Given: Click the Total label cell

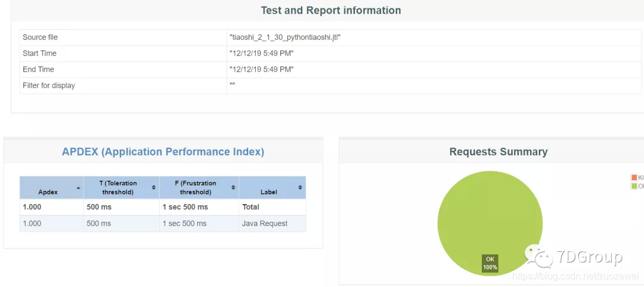Looking at the screenshot, I should tap(273, 207).
